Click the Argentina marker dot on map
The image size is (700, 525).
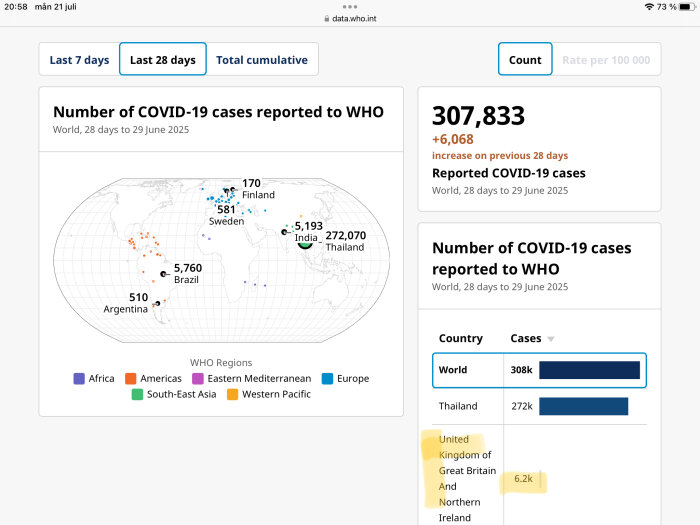156,303
